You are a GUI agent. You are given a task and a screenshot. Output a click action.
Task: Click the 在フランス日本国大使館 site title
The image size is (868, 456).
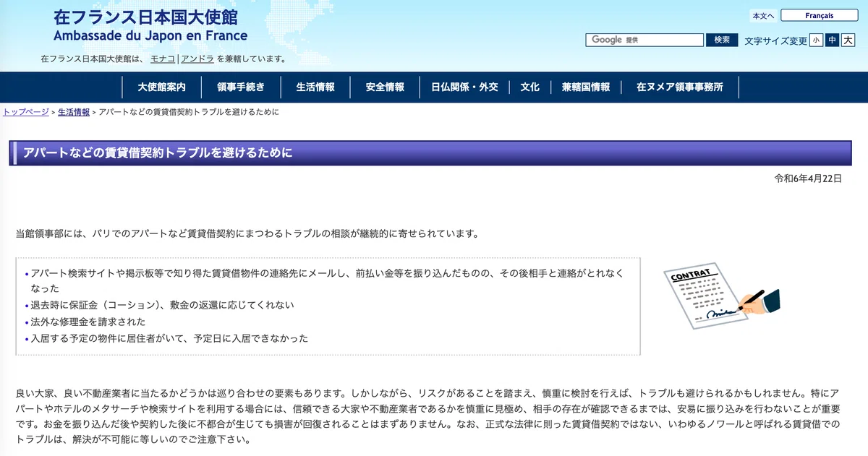(x=145, y=16)
